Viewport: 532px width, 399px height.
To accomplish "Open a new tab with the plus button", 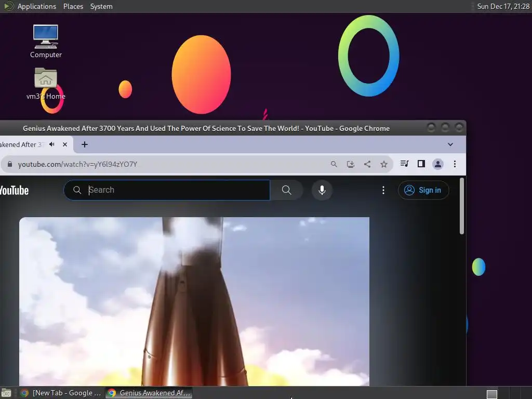I will 85,144.
